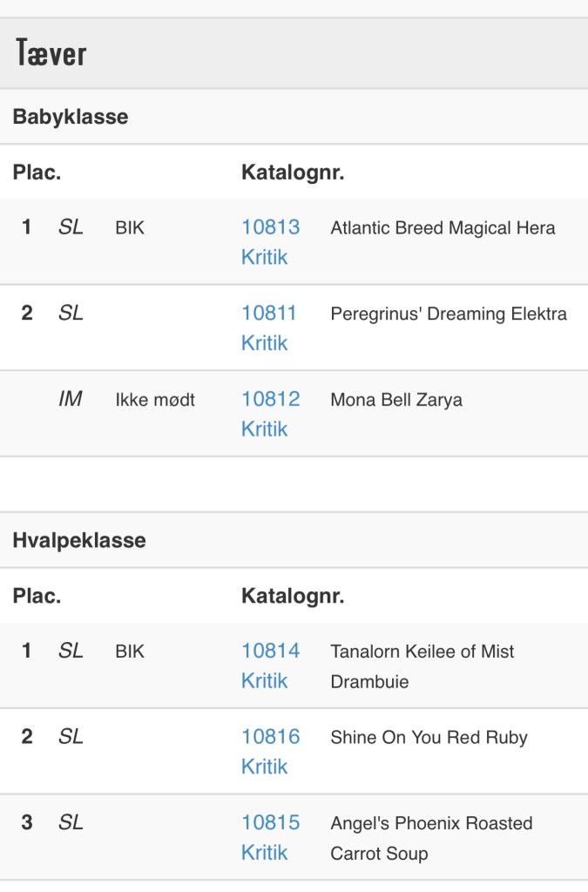
Task: Click the BIK label in the Hvalpeklasse table
Action: tap(130, 652)
